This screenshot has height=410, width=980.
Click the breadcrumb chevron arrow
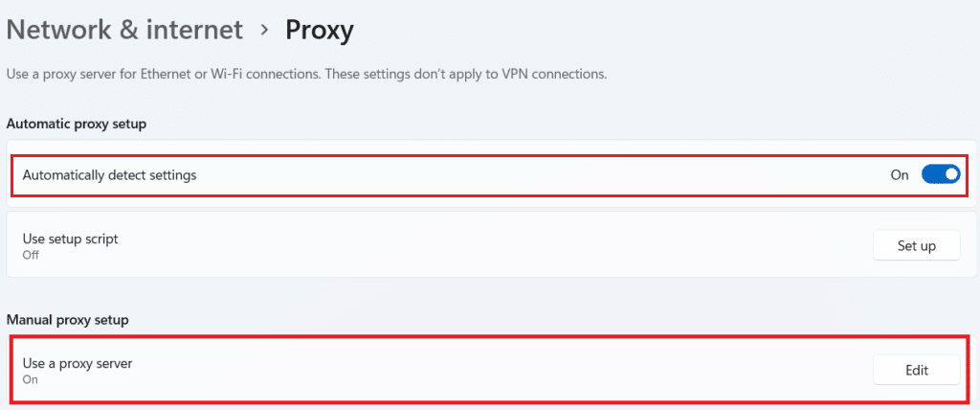click(264, 31)
